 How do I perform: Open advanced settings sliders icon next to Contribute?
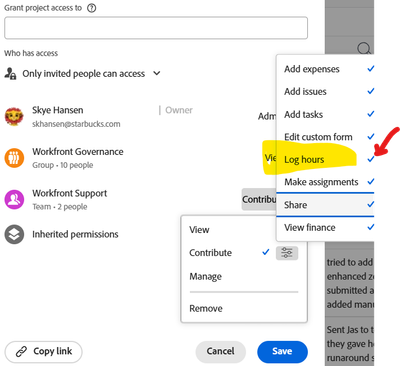[x=287, y=253]
